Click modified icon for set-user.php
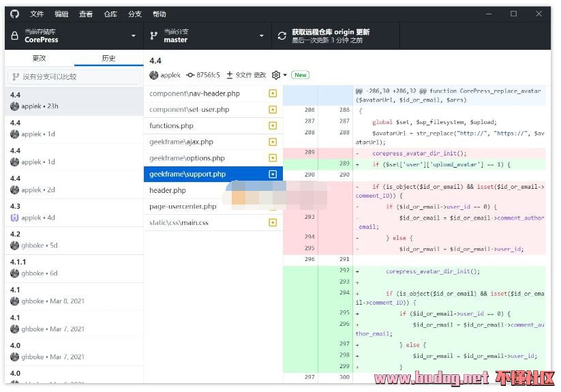The height and width of the screenshot is (392, 561). click(273, 110)
